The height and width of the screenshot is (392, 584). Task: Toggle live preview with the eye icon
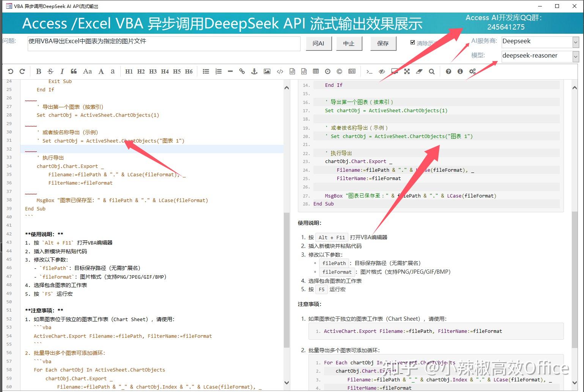click(382, 71)
